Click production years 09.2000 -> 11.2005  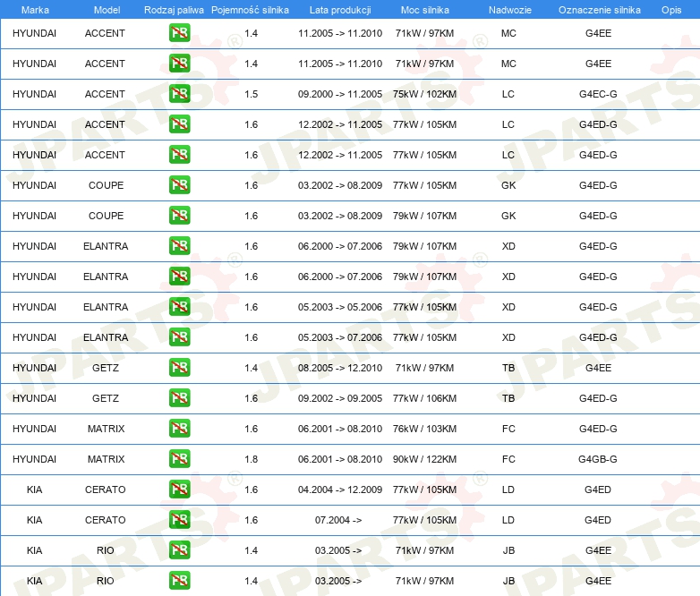tap(340, 94)
